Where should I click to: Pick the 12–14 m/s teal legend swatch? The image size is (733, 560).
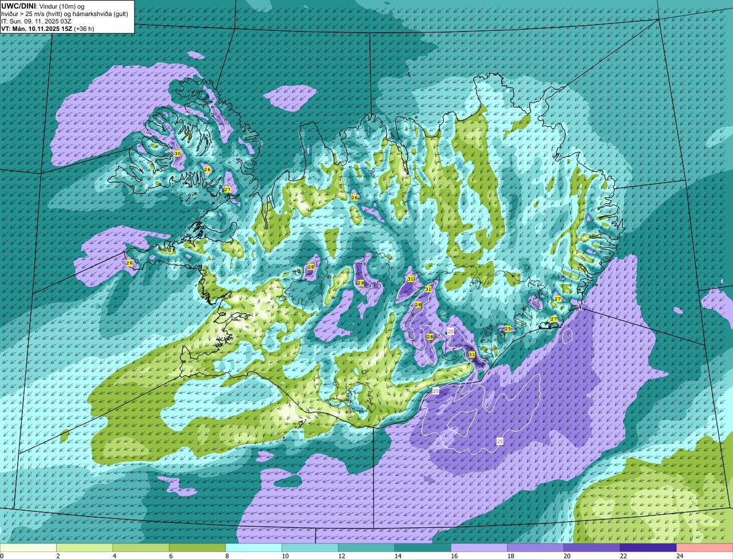point(366,548)
